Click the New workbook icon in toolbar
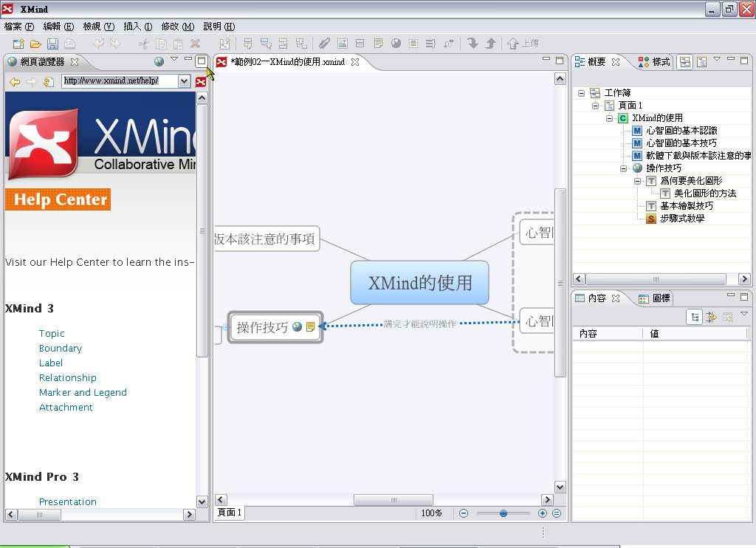Image resolution: width=756 pixels, height=548 pixels. 18,44
